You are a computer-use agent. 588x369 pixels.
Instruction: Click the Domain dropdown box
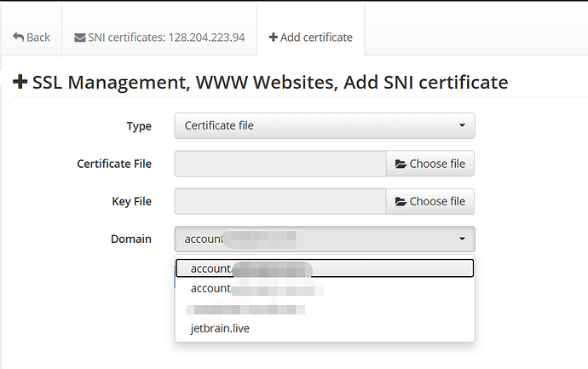tap(325, 239)
